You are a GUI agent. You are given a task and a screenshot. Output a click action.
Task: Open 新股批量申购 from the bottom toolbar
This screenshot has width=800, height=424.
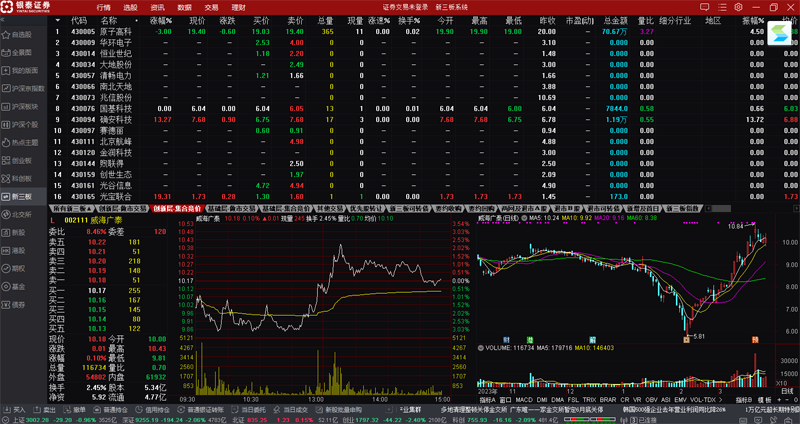click(x=338, y=410)
